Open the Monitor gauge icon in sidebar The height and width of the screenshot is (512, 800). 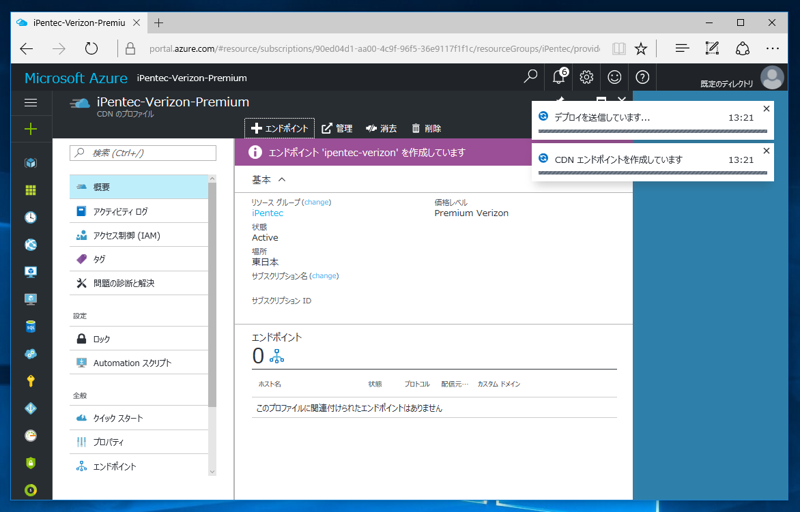point(31,436)
